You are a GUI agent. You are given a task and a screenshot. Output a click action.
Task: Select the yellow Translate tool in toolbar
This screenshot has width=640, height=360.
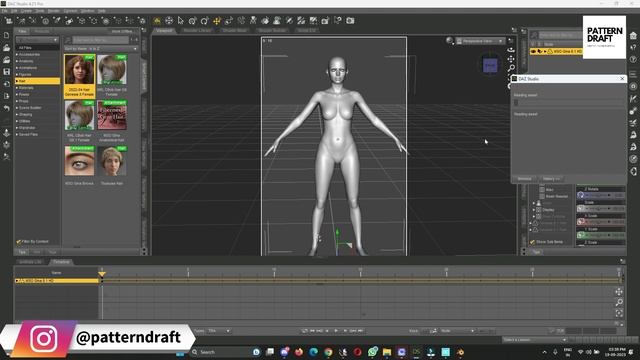(216, 20)
